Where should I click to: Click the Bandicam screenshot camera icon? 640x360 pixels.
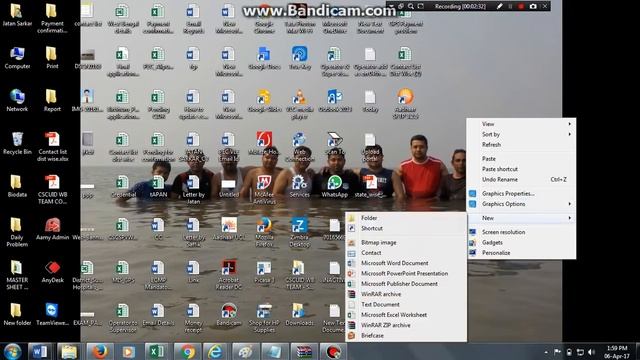(533, 6)
